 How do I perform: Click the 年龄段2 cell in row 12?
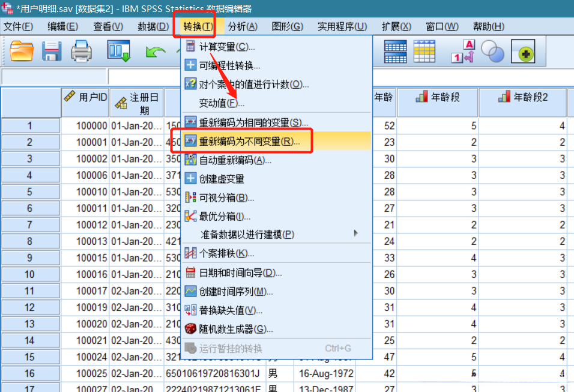click(x=523, y=307)
